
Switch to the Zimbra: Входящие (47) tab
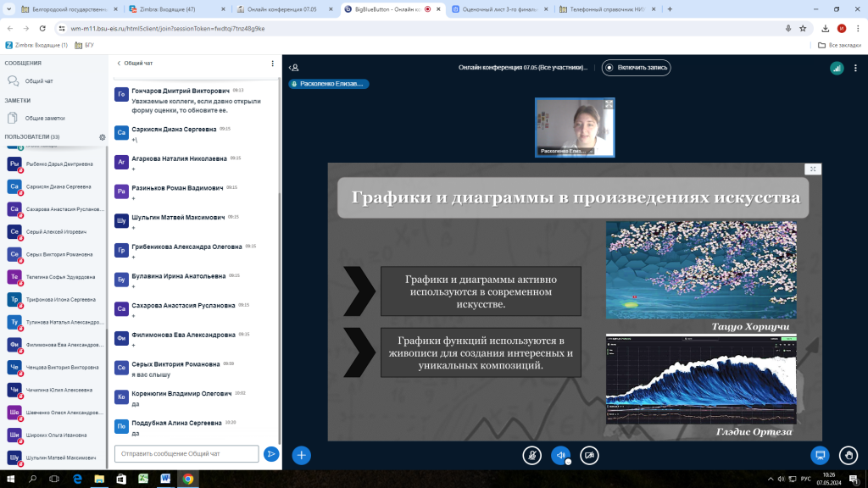pyautogui.click(x=176, y=9)
